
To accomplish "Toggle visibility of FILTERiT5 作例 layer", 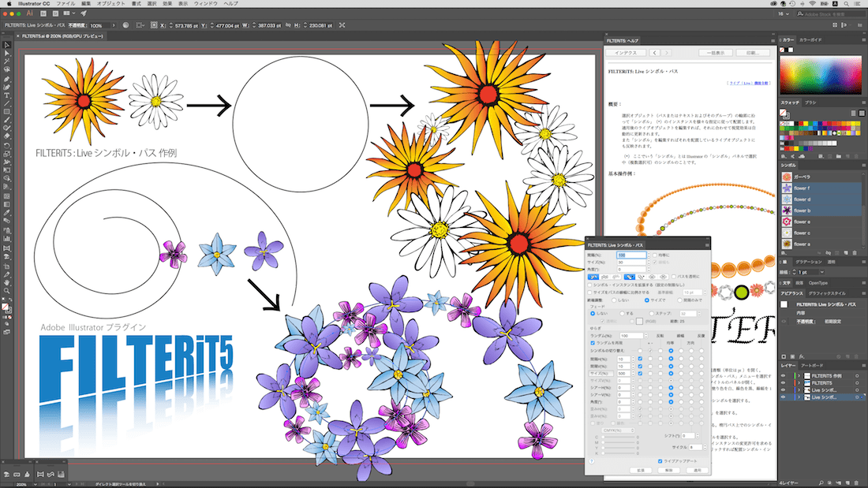I will (784, 376).
